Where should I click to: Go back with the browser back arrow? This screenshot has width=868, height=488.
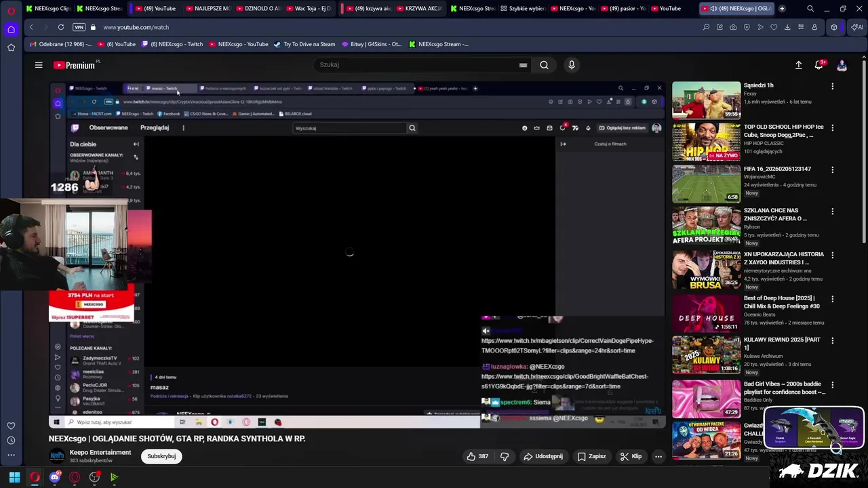31,27
